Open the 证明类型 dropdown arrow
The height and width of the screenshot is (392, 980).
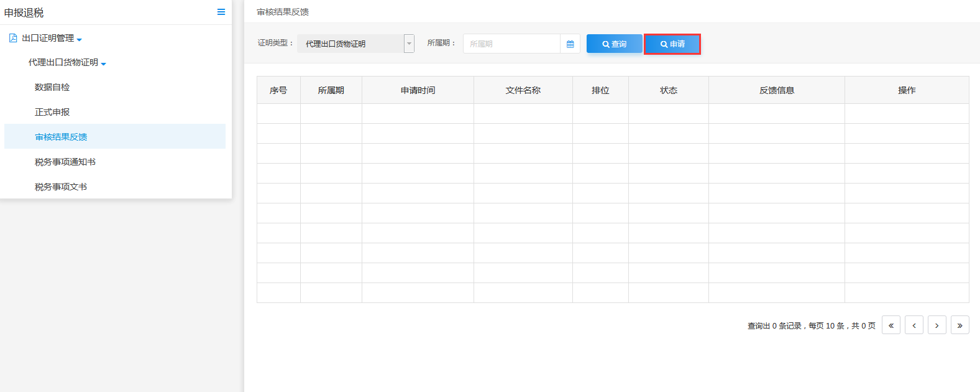[409, 44]
